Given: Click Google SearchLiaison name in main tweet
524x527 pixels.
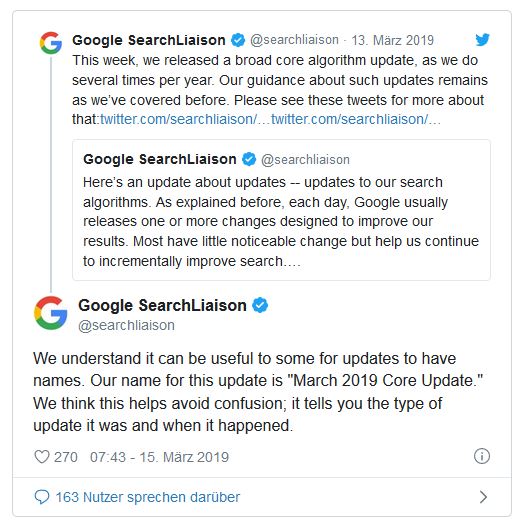Looking at the screenshot, I should [x=162, y=306].
